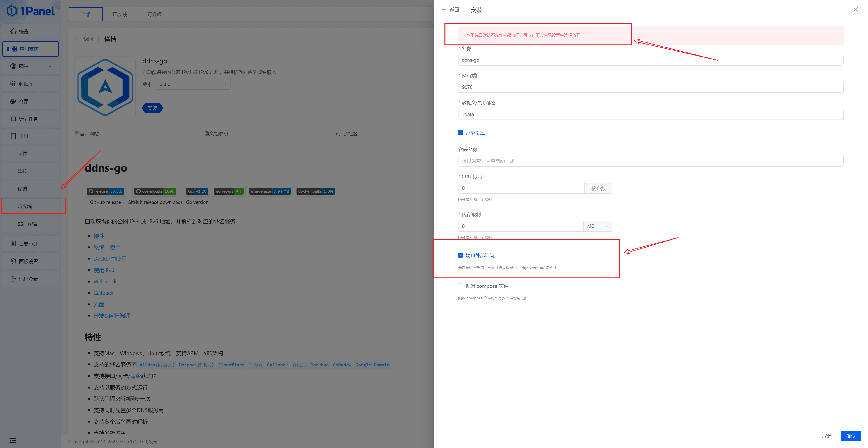
Task: Click the 面板设置 gear icon
Action: [13, 261]
